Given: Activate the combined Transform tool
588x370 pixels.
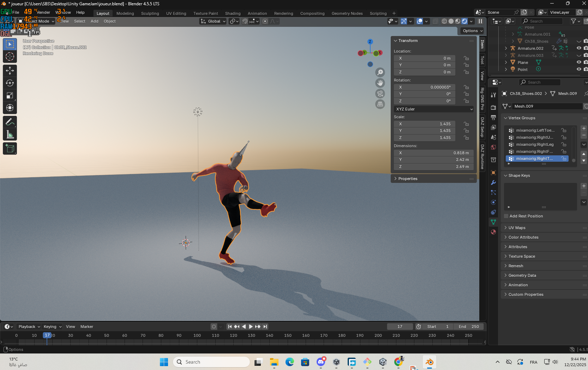Looking at the screenshot, I should point(10,108).
